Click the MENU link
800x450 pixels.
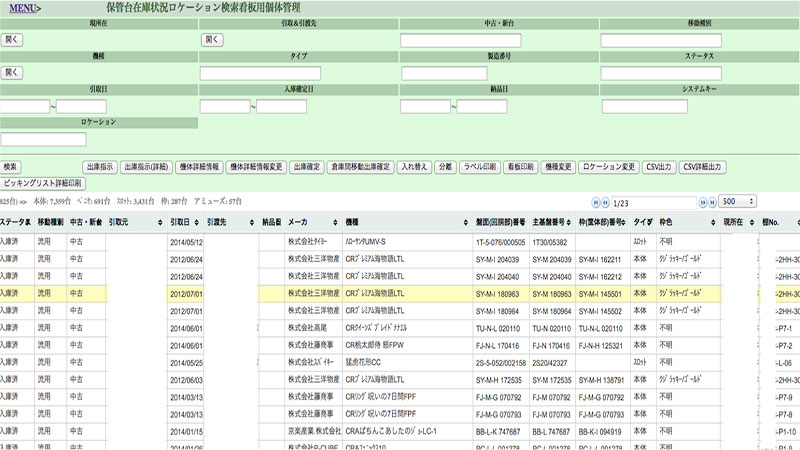click(x=23, y=8)
